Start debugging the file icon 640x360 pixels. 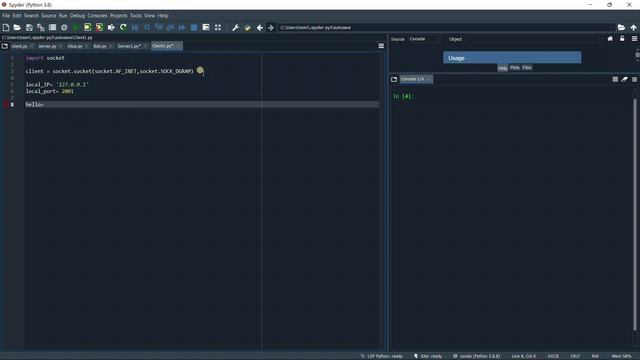tap(135, 27)
